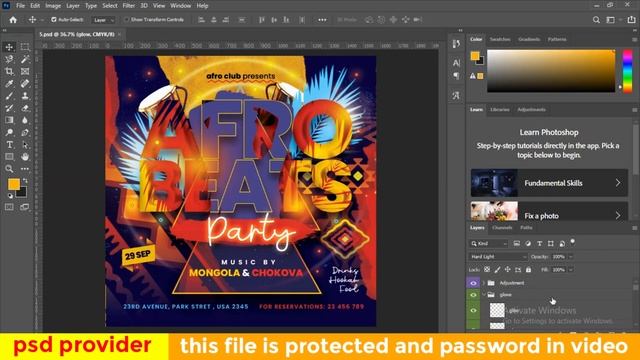Lock transparent pixels in Layers panel
The width and height of the screenshot is (640, 360).
(487, 269)
